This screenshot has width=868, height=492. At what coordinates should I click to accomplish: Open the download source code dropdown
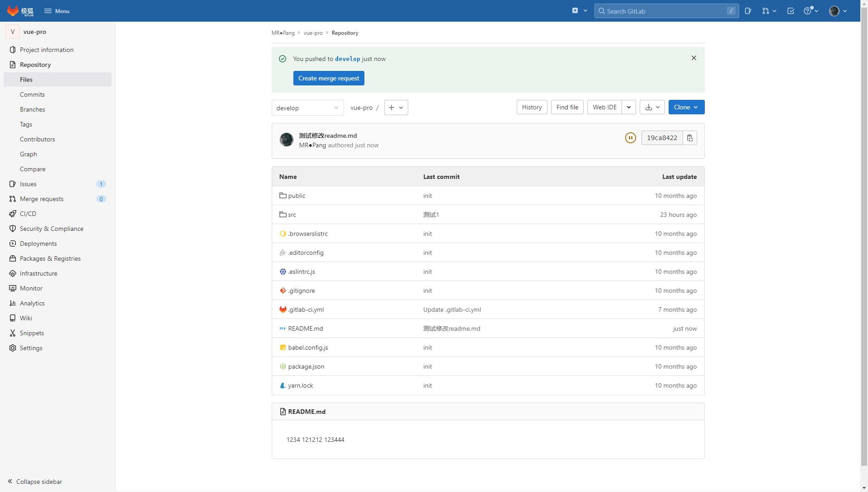pyautogui.click(x=652, y=107)
